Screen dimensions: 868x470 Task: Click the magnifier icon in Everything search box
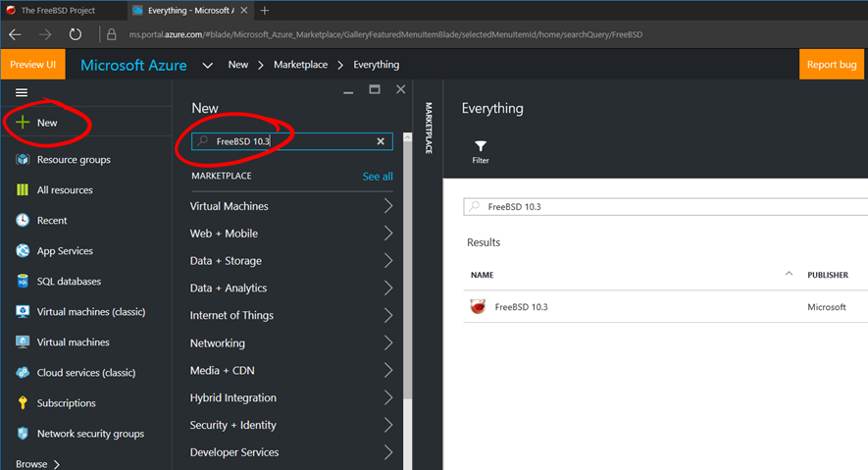pyautogui.click(x=475, y=206)
